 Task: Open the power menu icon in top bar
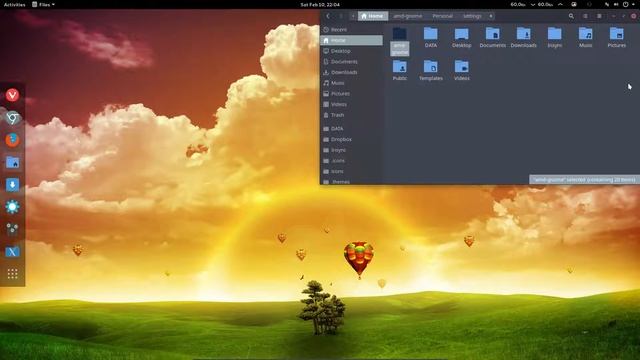tap(626, 4)
